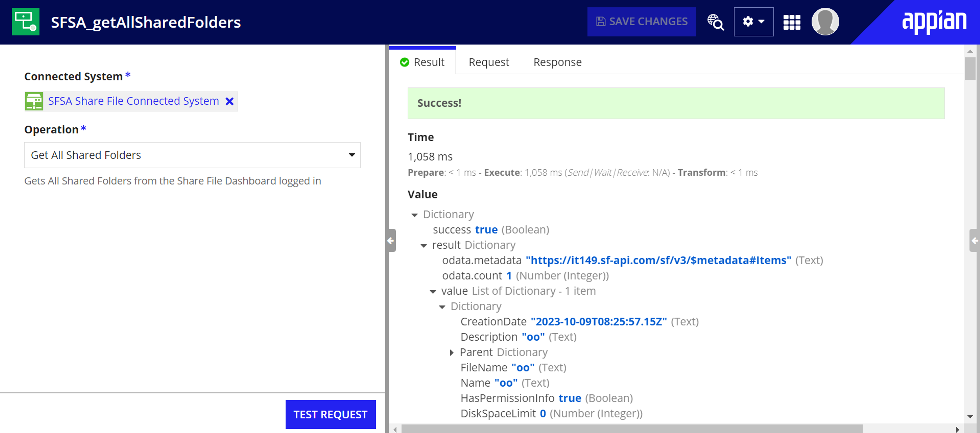
Task: Click the horizontal scrollbar right arrow
Action: click(x=957, y=429)
